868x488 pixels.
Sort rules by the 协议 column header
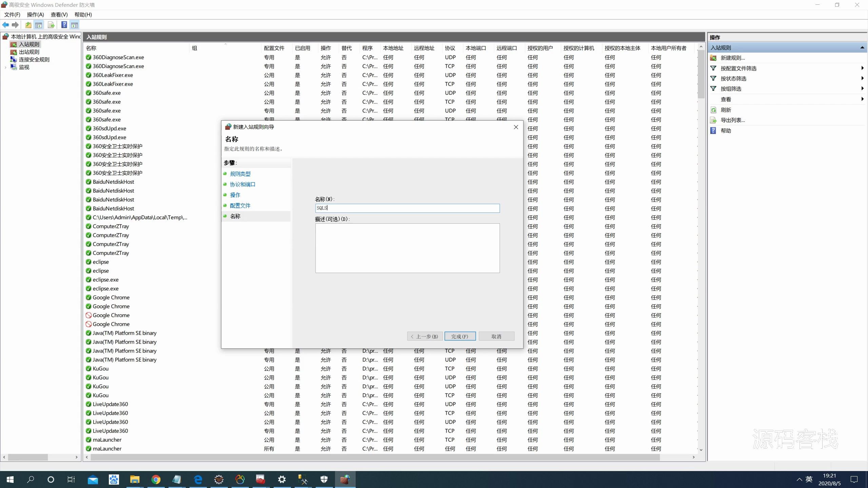(x=450, y=48)
